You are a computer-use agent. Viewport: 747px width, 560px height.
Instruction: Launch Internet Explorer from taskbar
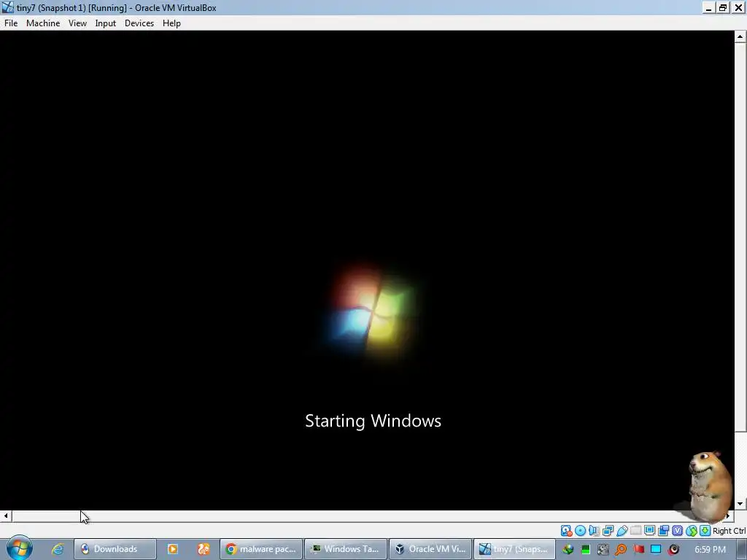(58, 549)
